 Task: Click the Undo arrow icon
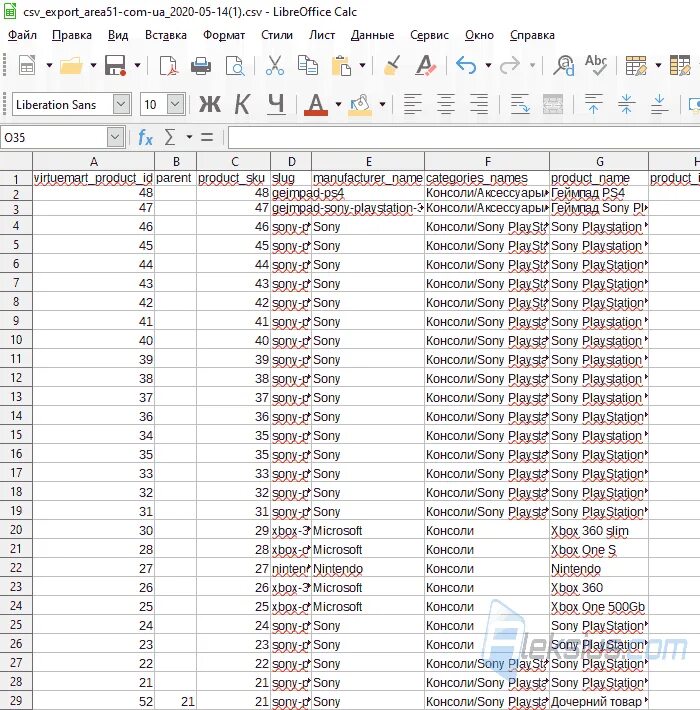(466, 65)
